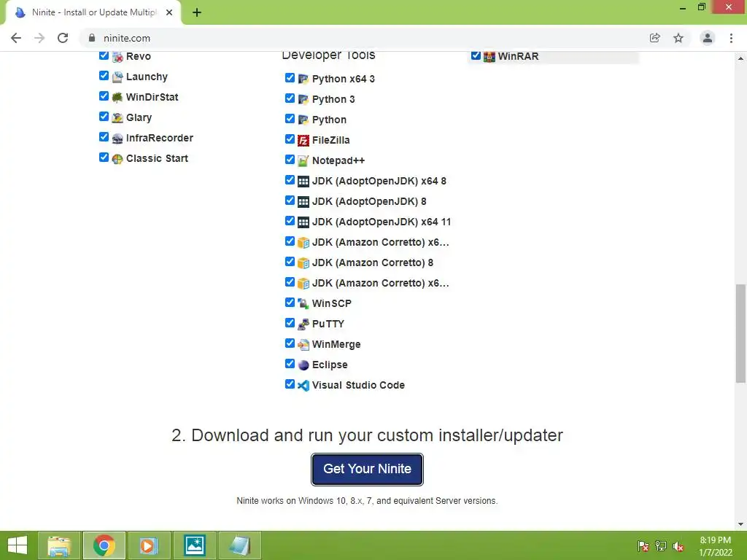The image size is (747, 560).
Task: Close the Ninite tab
Action: coord(169,12)
